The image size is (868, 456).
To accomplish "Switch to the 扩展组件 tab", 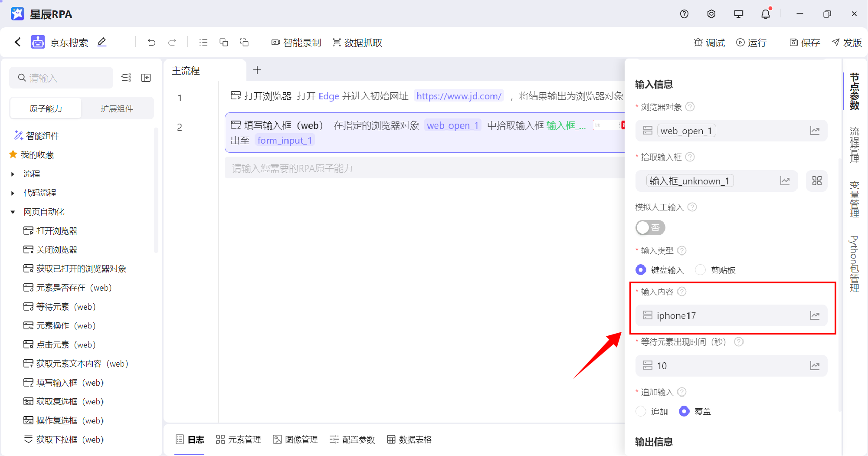I will 116,108.
